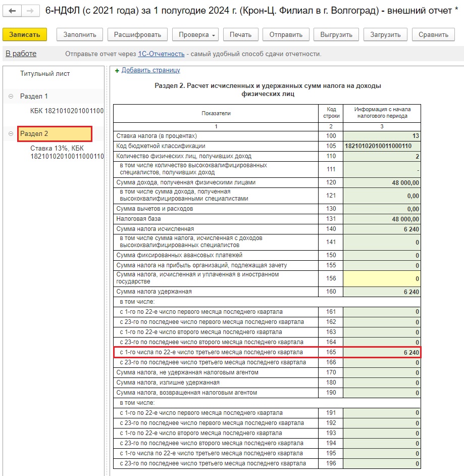This screenshot has width=464, height=476.
Task: Click the yellow value cell in line 156
Action: tap(382, 278)
